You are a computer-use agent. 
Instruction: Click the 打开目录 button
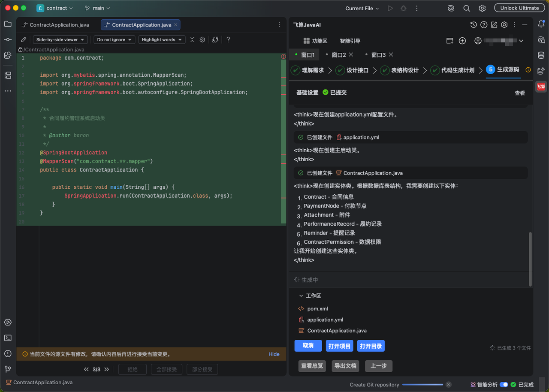tap(371, 346)
